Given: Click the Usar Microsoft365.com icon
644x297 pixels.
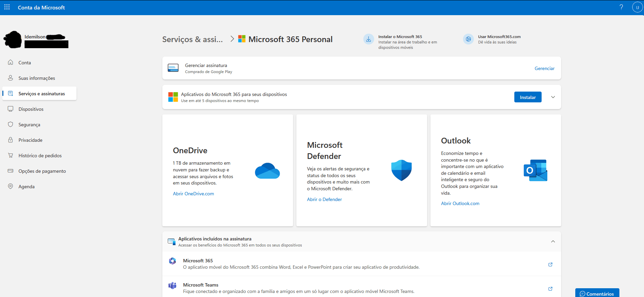Looking at the screenshot, I should (x=468, y=39).
